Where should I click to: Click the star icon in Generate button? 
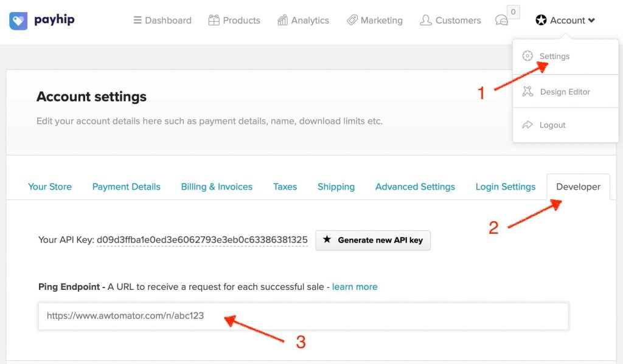(x=327, y=239)
